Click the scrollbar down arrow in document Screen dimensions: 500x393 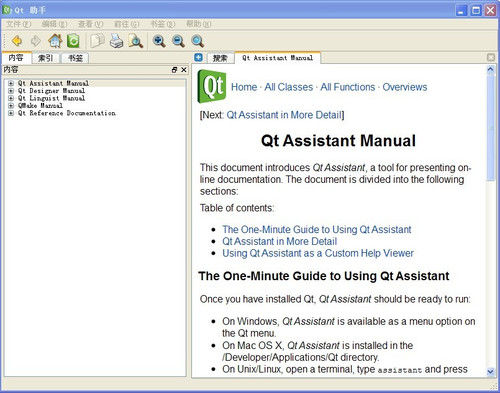pos(490,371)
